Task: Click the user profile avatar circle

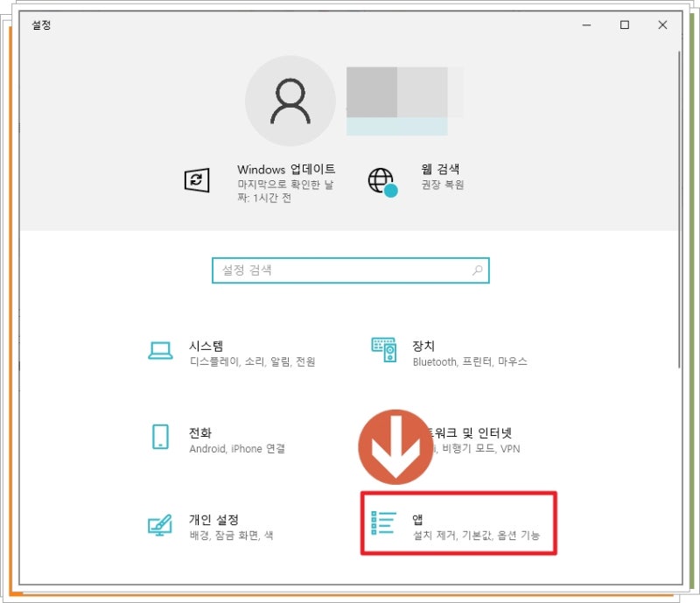Action: [290, 99]
